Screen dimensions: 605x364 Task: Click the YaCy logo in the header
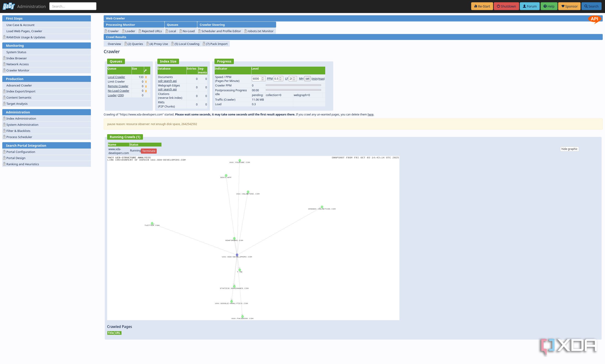pyautogui.click(x=9, y=6)
